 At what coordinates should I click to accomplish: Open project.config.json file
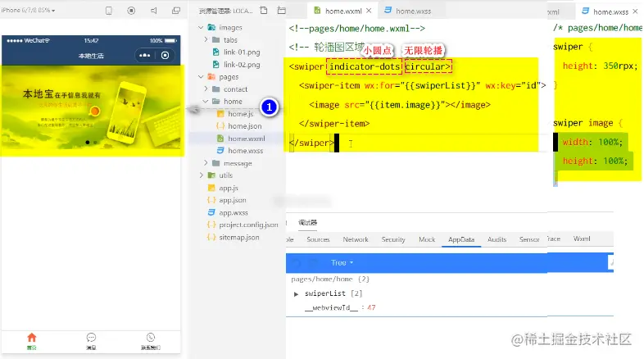[x=248, y=225]
